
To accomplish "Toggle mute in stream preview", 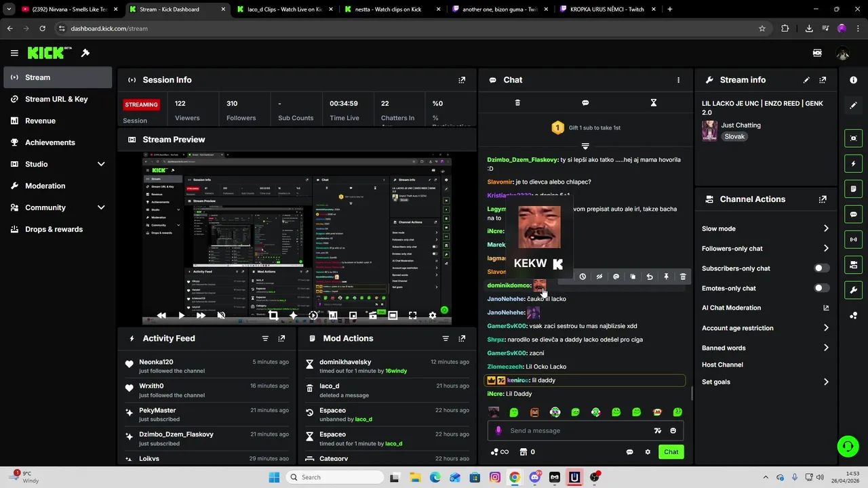I will click(221, 315).
